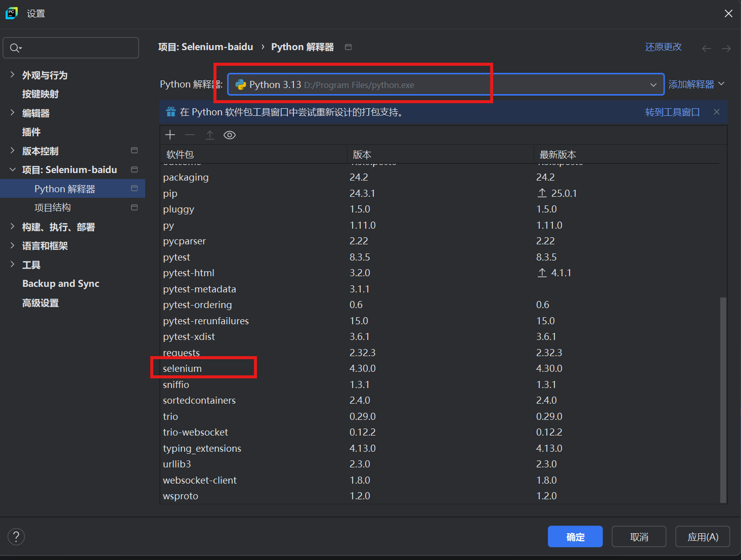Upgrade a package using the up-arrow toolbar icon
This screenshot has height=560, width=741.
[210, 135]
